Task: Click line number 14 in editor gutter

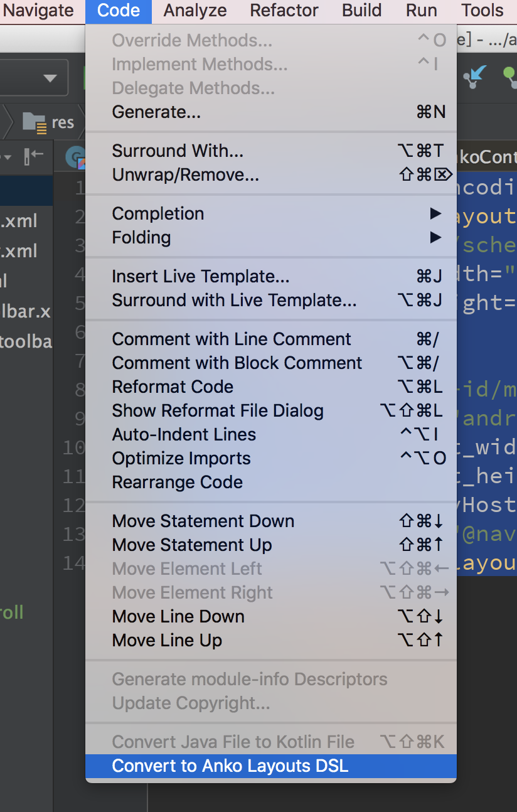Action: pyautogui.click(x=73, y=563)
